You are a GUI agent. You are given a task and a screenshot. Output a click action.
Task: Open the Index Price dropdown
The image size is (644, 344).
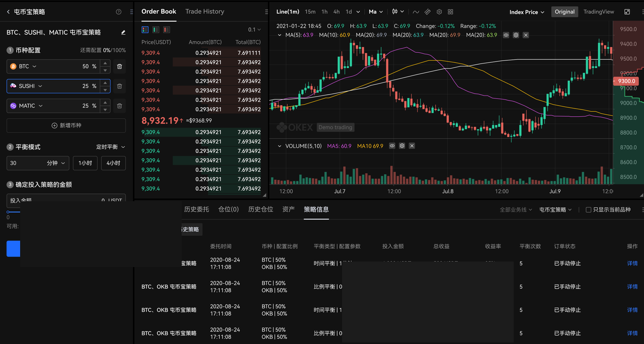click(x=527, y=12)
